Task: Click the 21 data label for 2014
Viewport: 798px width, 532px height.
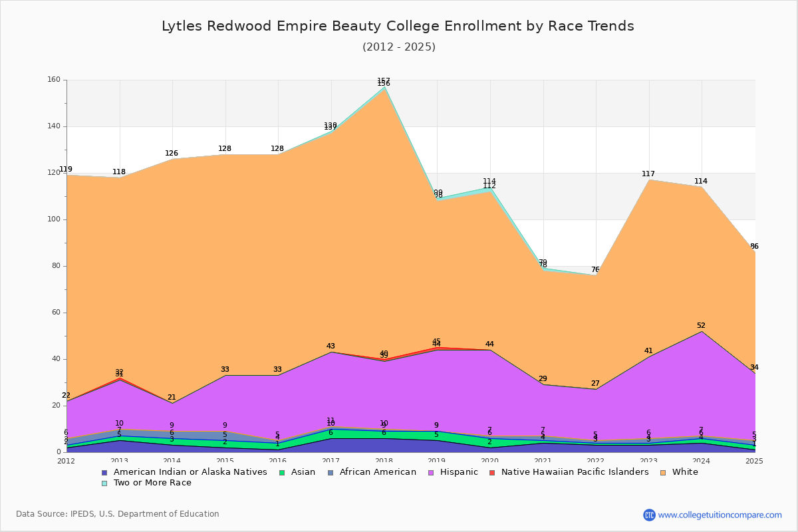Action: (172, 398)
